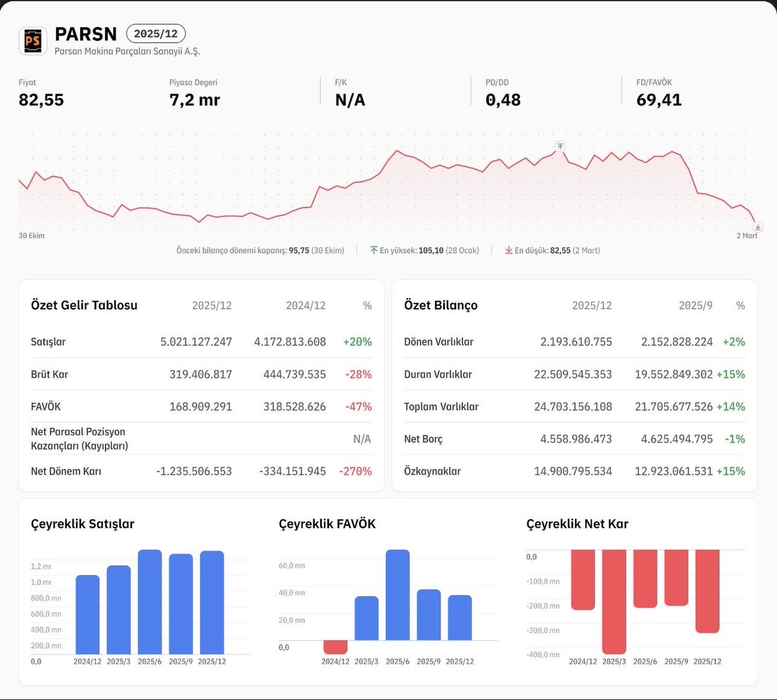
Task: Click the Özet Bilanço heading
Action: tap(441, 306)
